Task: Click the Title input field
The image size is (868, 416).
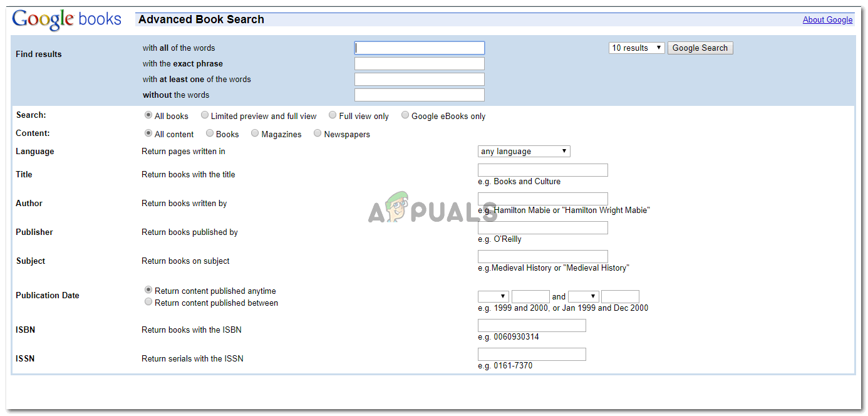Action: (543, 170)
